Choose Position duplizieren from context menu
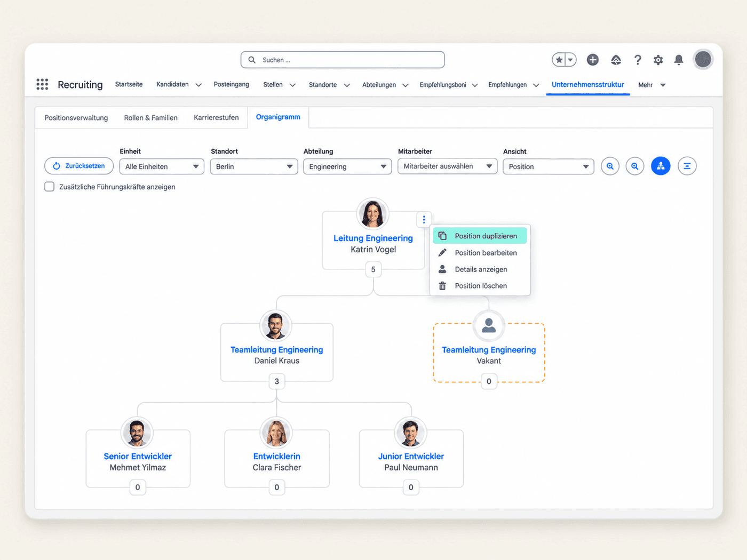747x560 pixels. (480, 236)
